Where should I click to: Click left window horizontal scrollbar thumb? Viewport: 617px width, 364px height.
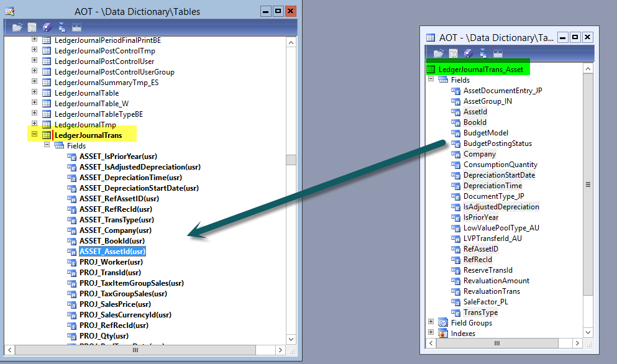pyautogui.click(x=135, y=350)
